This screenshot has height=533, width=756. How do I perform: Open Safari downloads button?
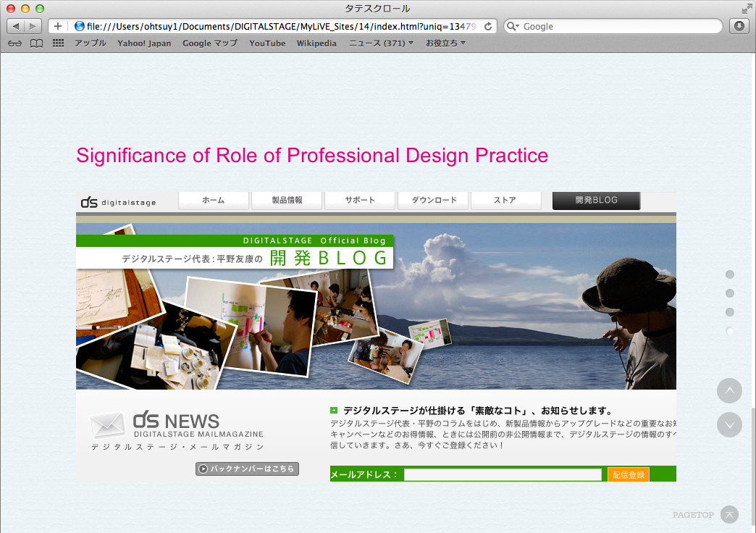click(739, 26)
